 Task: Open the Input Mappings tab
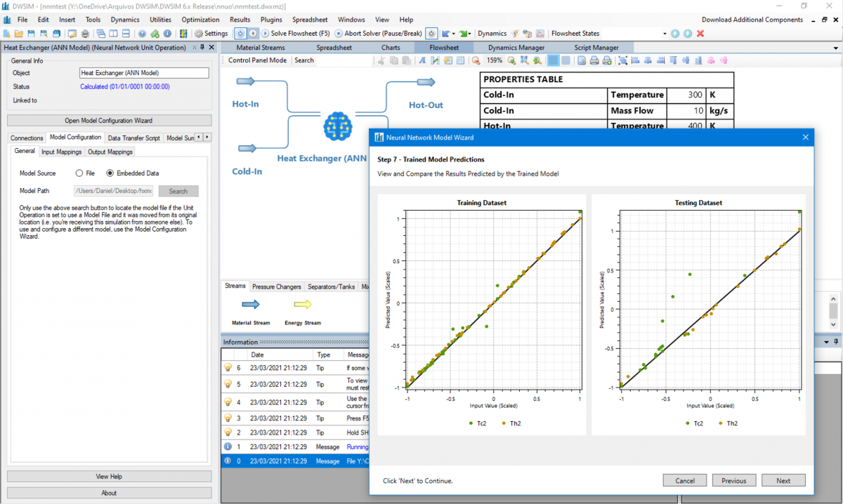(x=61, y=151)
